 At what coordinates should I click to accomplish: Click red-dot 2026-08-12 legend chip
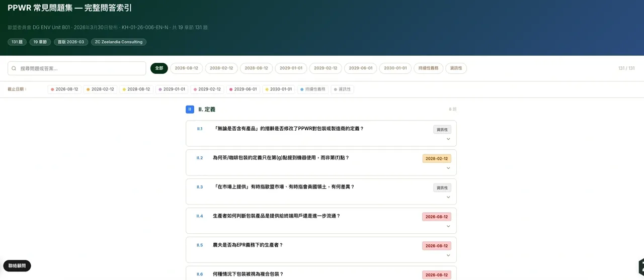(x=64, y=89)
